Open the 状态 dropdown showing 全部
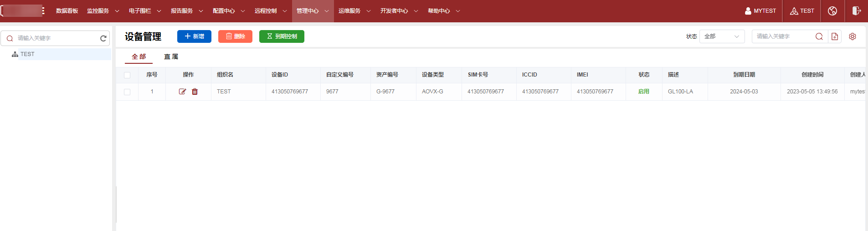Viewport: 868px width, 231px height. coord(722,36)
